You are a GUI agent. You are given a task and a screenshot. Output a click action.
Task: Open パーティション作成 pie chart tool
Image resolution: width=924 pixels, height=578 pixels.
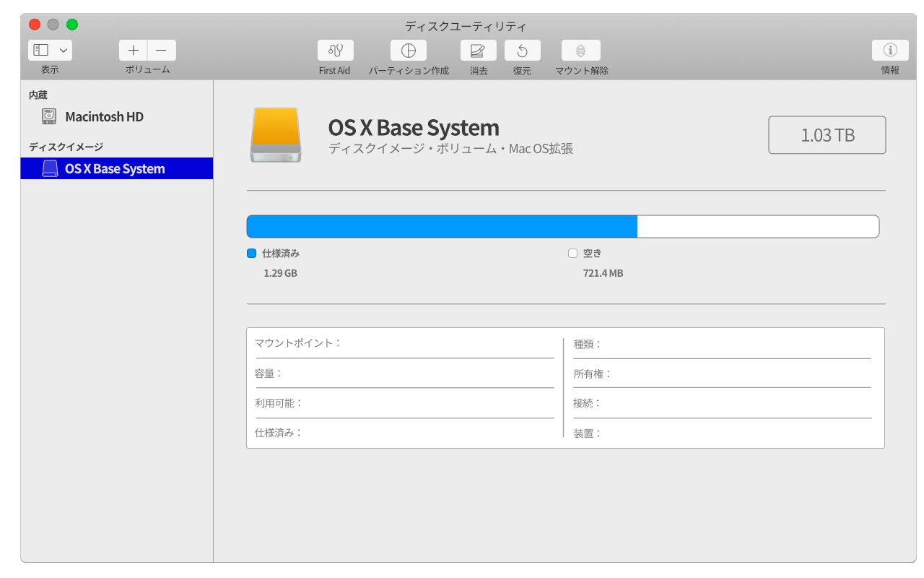tap(409, 50)
